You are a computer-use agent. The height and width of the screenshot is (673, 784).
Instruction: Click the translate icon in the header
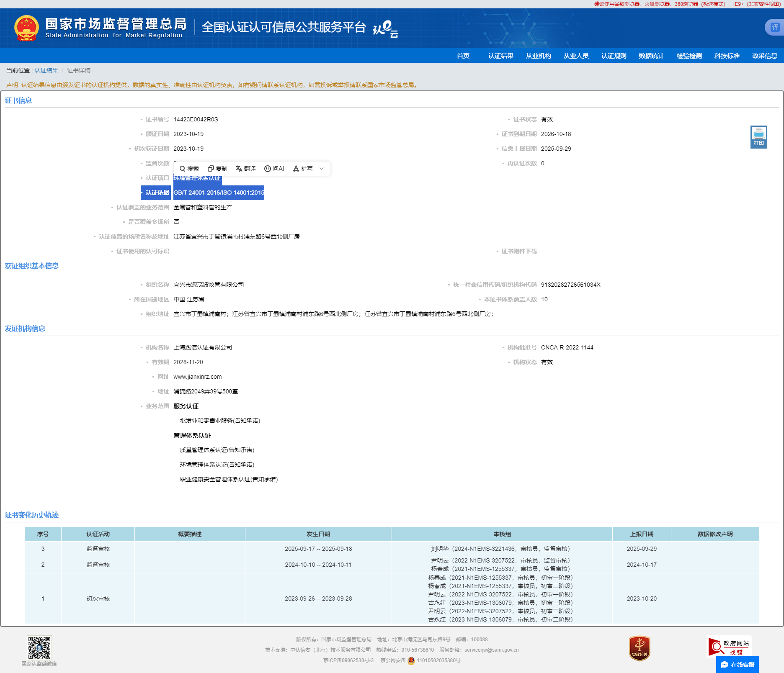pyautogui.click(x=775, y=28)
